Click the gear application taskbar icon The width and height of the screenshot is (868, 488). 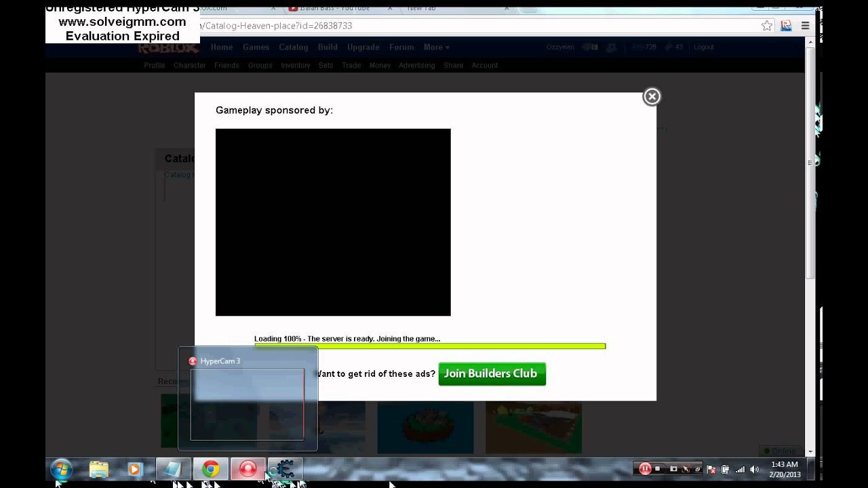[285, 469]
